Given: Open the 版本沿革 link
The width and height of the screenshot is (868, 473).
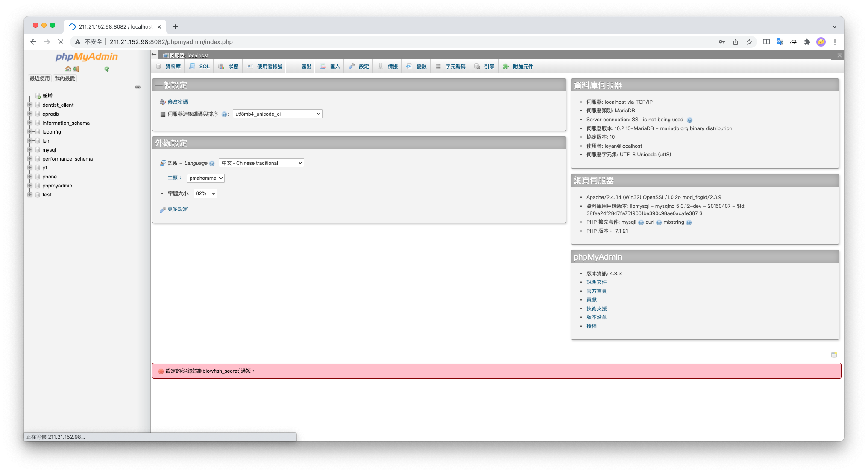Looking at the screenshot, I should pos(596,317).
